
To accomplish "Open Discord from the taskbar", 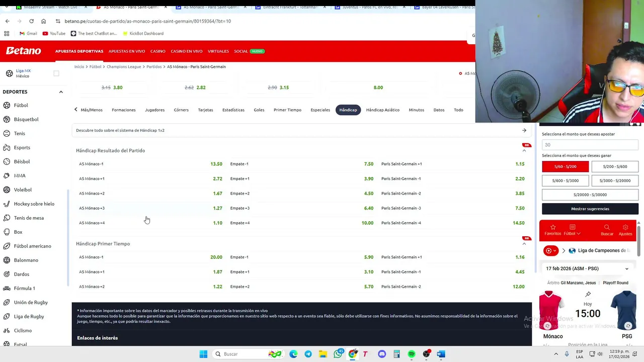I will click(382, 354).
